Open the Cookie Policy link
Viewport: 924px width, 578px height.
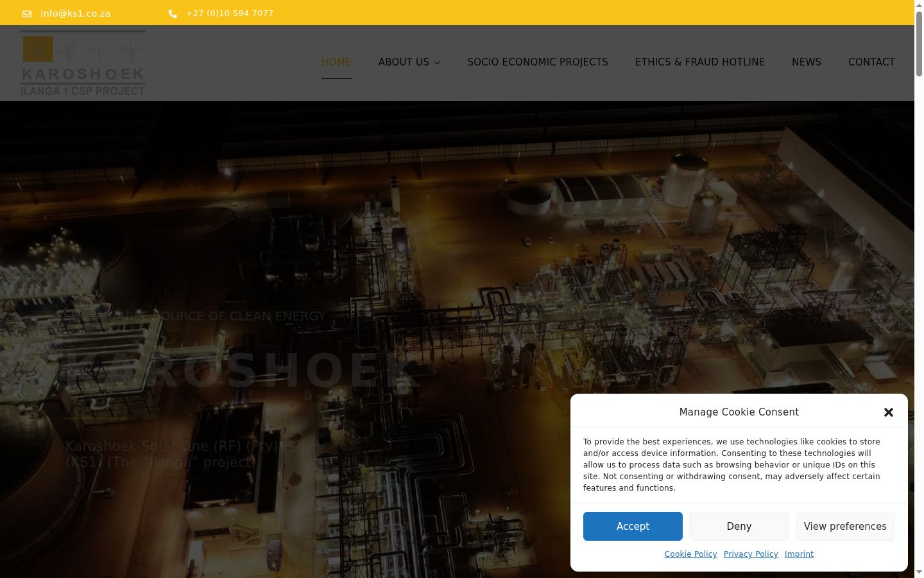(x=691, y=554)
